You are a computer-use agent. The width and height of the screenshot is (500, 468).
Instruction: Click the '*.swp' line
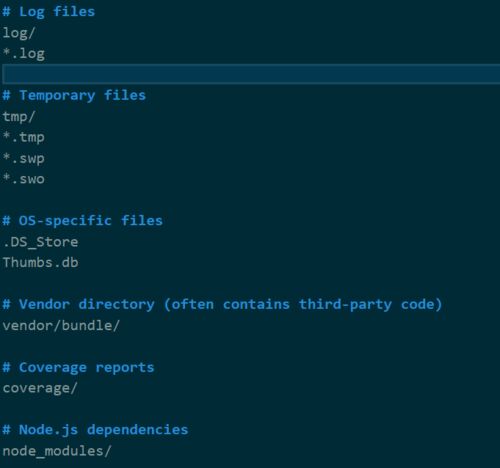24,158
